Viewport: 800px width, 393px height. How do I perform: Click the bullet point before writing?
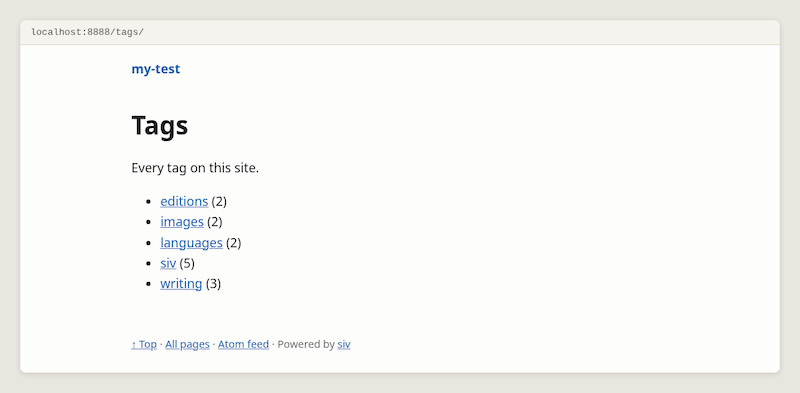148,284
